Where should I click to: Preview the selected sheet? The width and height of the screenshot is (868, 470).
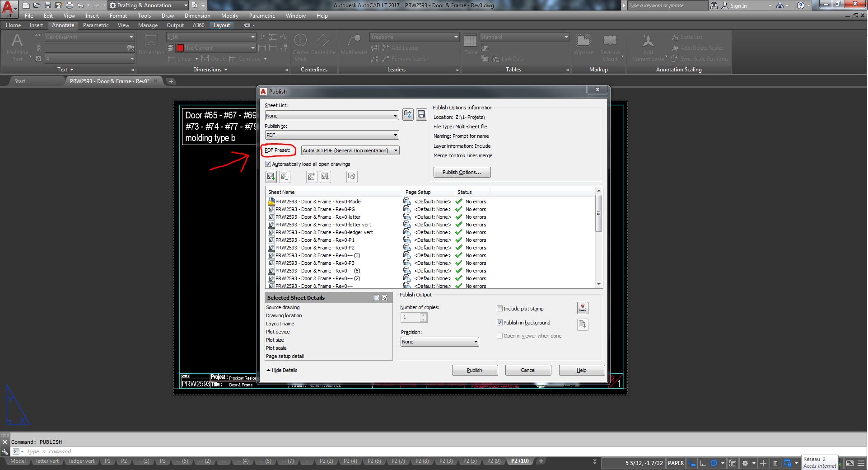(351, 177)
